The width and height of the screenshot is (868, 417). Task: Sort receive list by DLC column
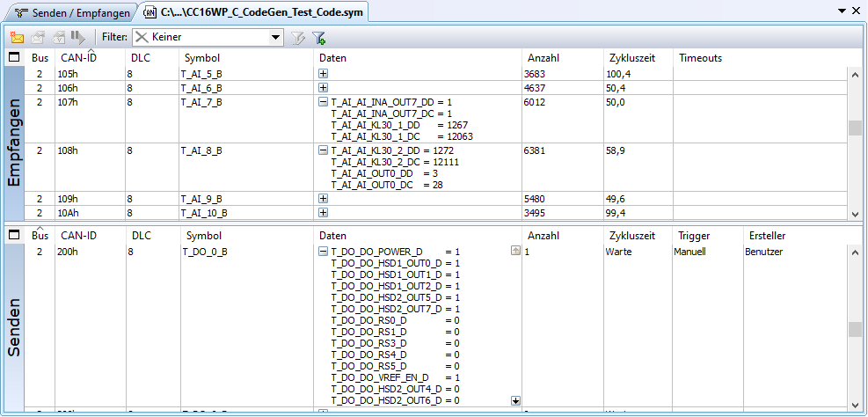(141, 57)
